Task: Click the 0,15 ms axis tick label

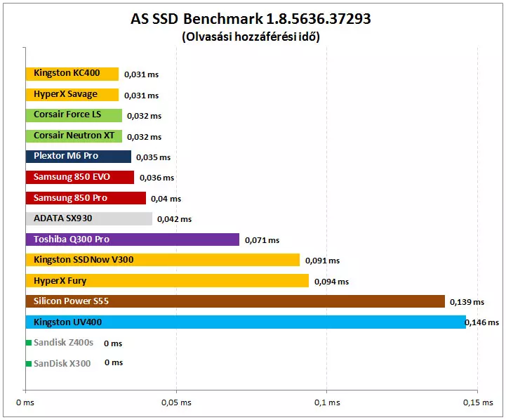Action: coord(478,402)
